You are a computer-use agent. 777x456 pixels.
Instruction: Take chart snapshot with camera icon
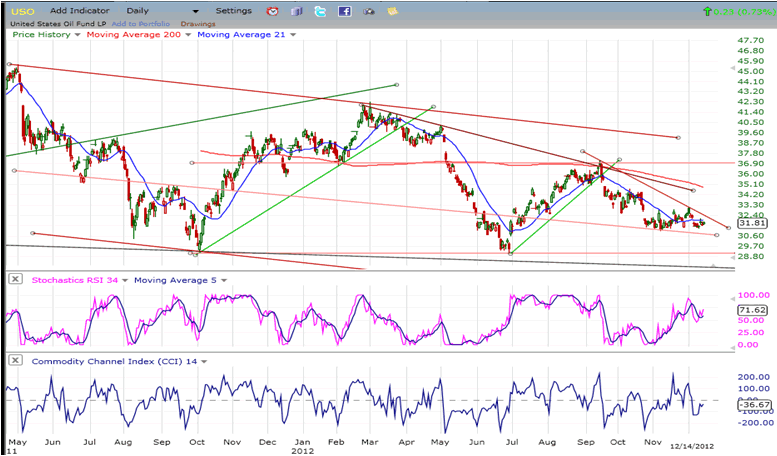click(368, 11)
